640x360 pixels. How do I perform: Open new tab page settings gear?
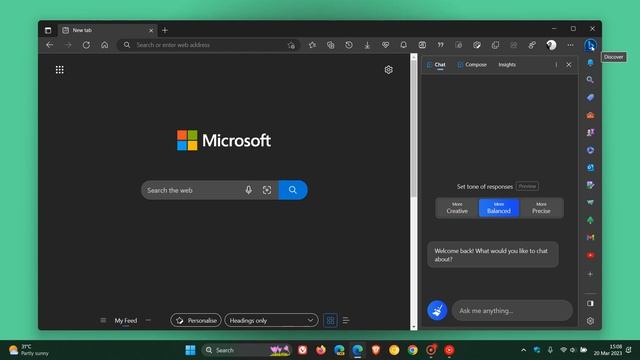click(389, 70)
